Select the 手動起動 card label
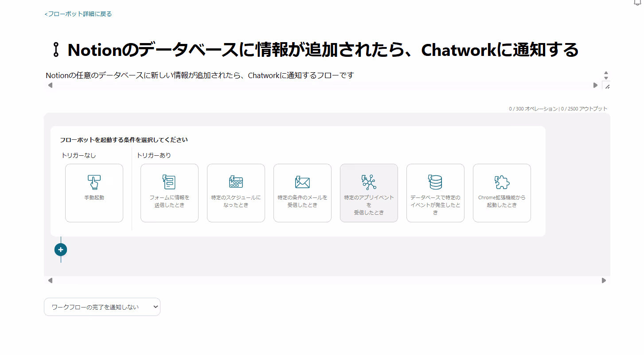644x355 pixels. (x=94, y=197)
